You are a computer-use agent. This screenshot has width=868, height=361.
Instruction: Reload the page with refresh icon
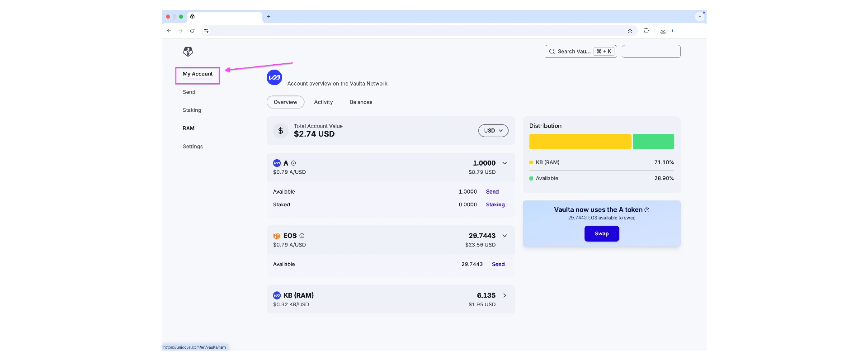click(x=192, y=31)
